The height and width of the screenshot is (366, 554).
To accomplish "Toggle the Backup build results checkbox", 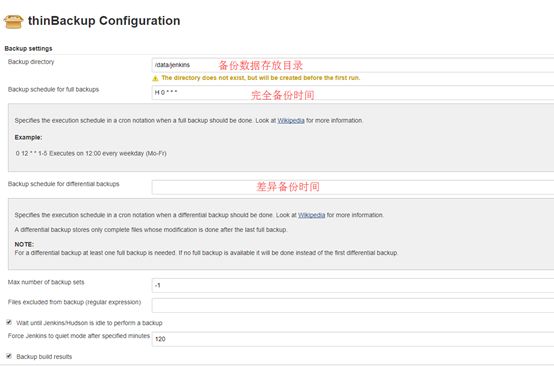I will [x=9, y=356].
